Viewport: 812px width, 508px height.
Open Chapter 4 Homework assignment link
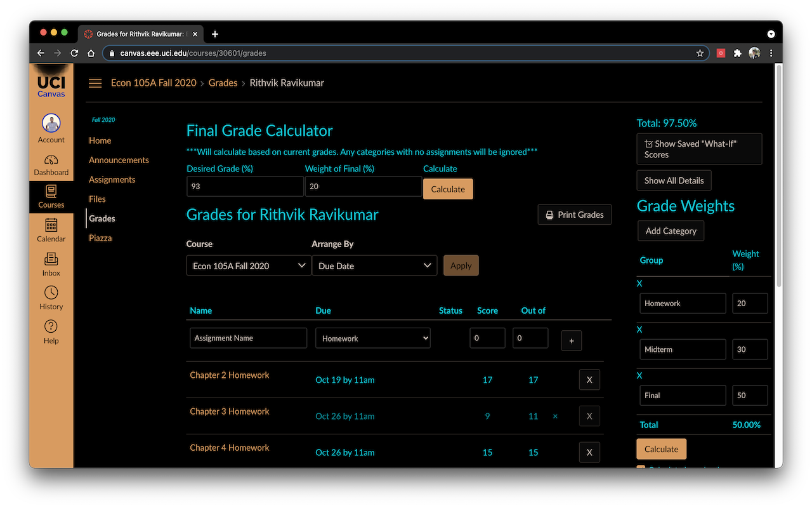230,448
